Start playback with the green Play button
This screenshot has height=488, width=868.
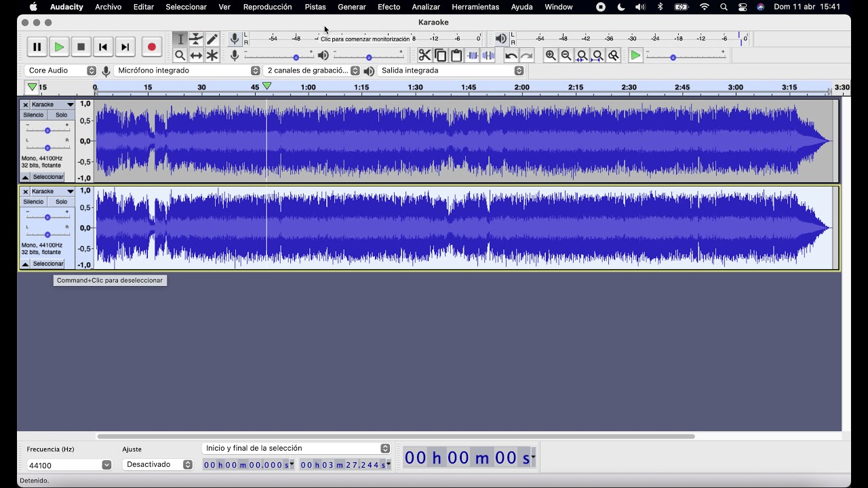59,47
